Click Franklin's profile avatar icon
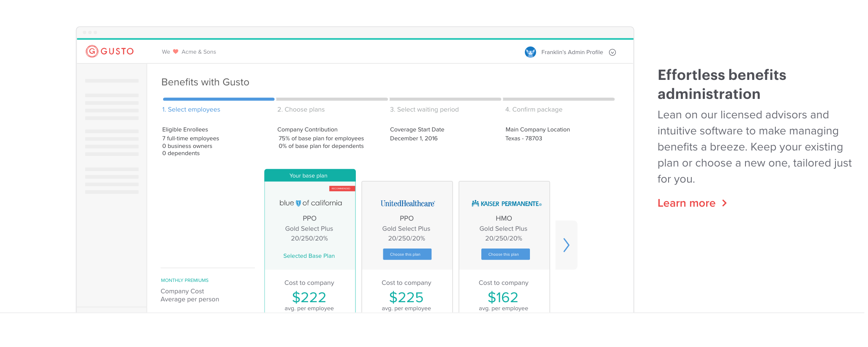 tap(530, 52)
